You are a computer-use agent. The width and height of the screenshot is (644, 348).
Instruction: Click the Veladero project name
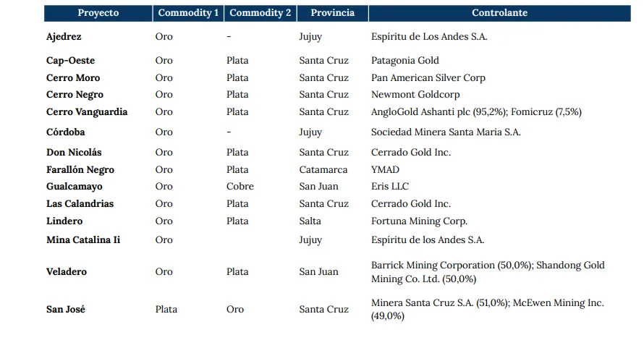point(67,272)
